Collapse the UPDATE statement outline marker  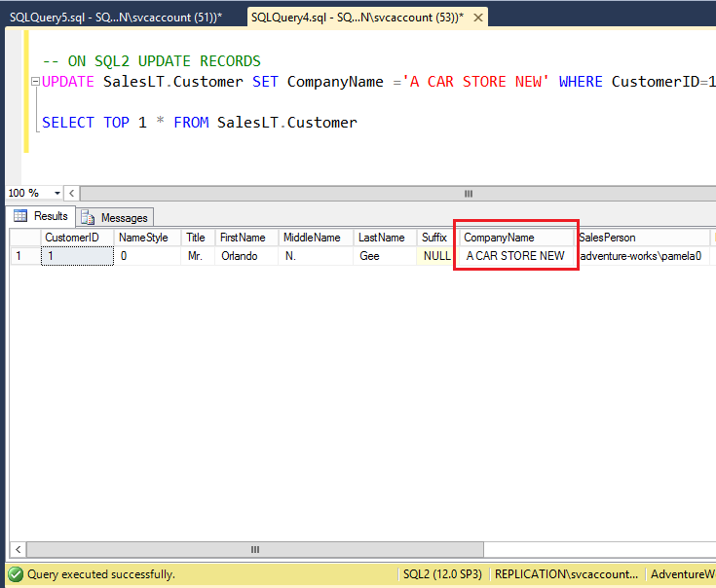pos(35,83)
